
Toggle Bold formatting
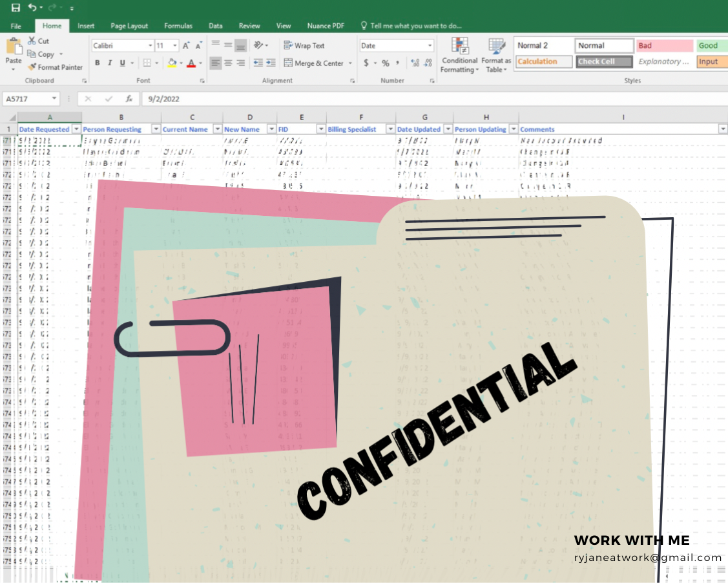click(x=98, y=63)
